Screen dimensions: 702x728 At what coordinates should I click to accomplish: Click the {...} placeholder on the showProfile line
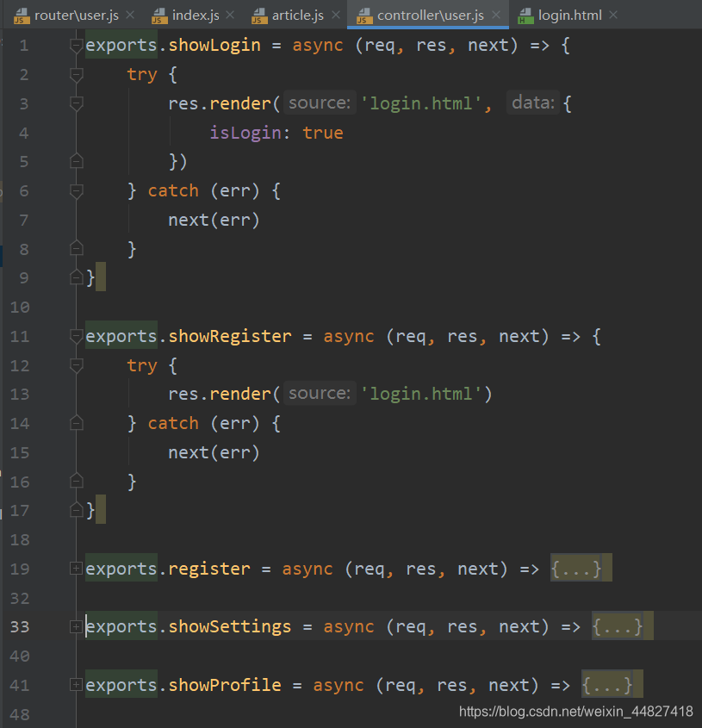pyautogui.click(x=607, y=685)
